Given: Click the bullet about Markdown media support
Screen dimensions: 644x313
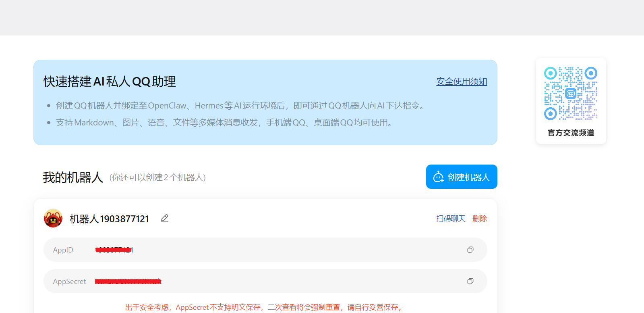Looking at the screenshot, I should tap(225, 123).
